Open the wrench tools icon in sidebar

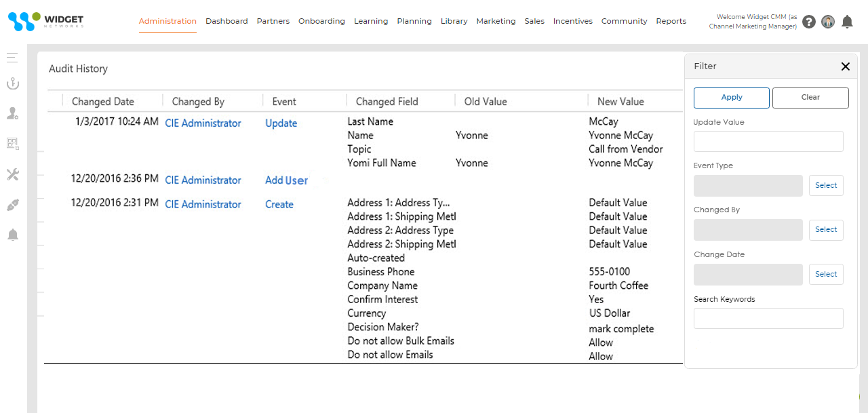tap(12, 174)
